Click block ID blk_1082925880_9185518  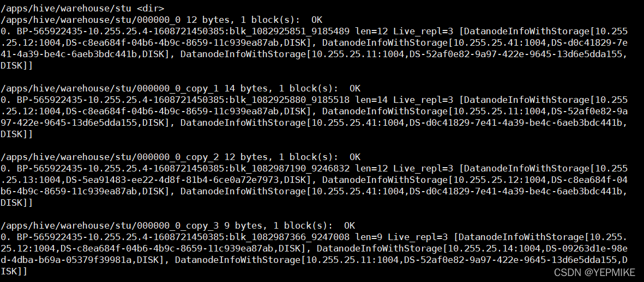(289, 100)
